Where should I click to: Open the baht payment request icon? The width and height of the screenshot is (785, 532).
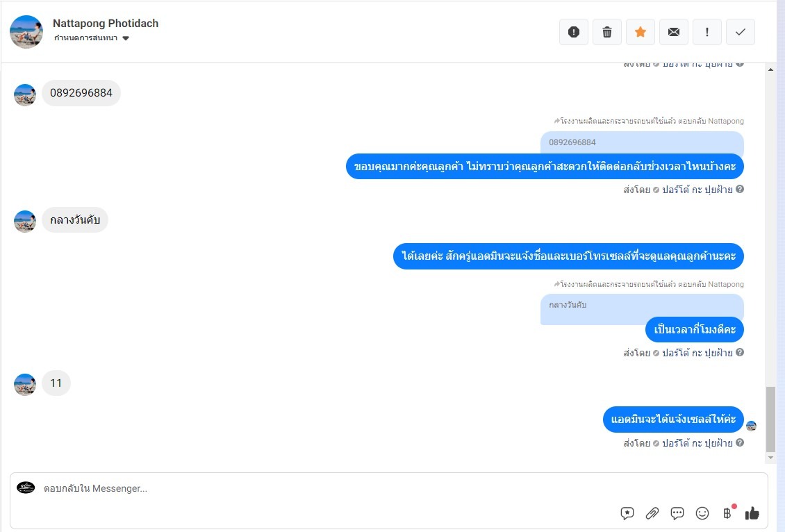tap(727, 513)
